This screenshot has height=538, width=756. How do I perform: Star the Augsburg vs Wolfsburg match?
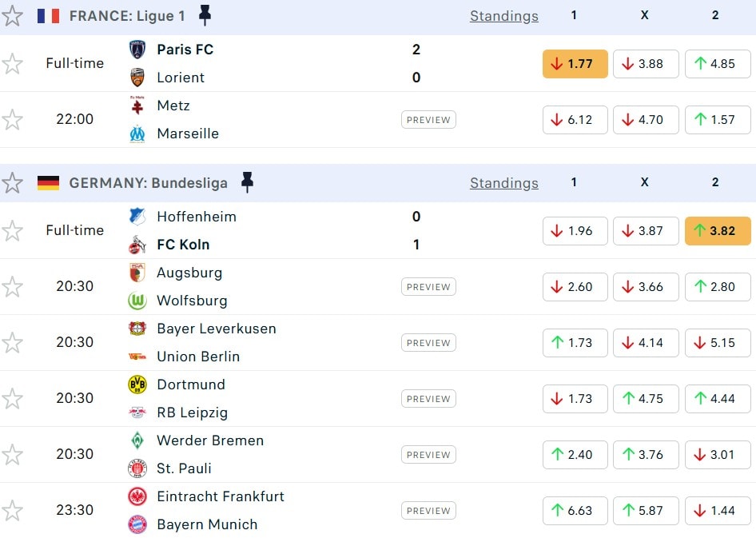point(13,287)
